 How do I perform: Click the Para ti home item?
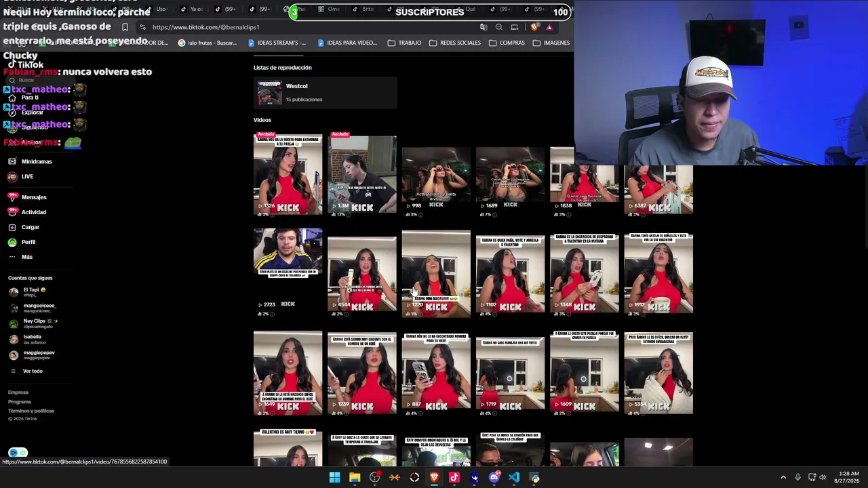pos(23,98)
